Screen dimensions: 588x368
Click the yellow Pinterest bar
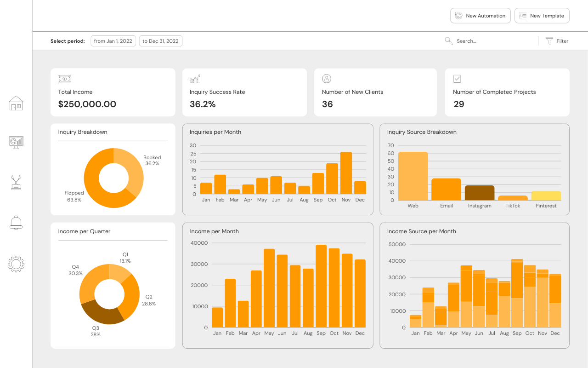546,195
